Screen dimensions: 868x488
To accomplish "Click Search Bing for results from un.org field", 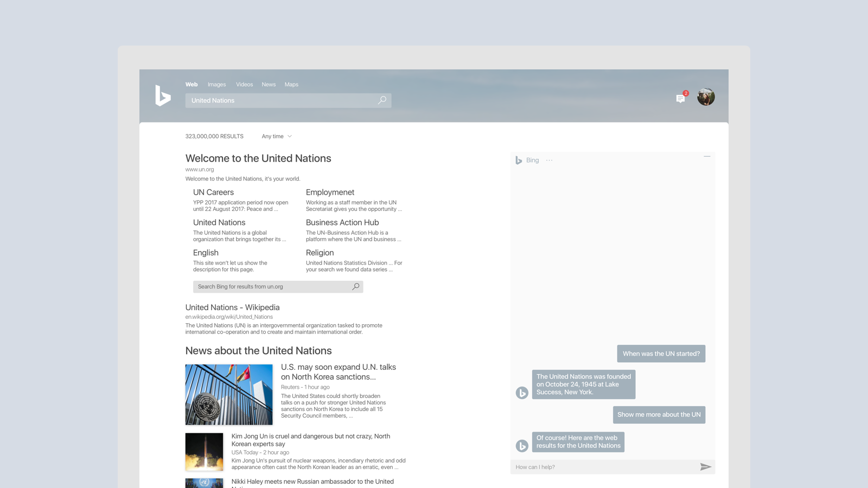I will click(x=278, y=286).
